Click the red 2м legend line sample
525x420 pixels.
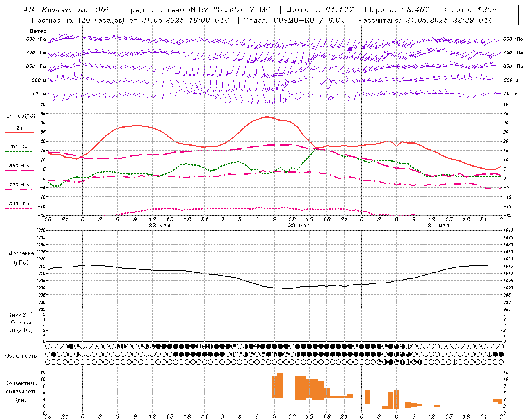click(x=19, y=132)
